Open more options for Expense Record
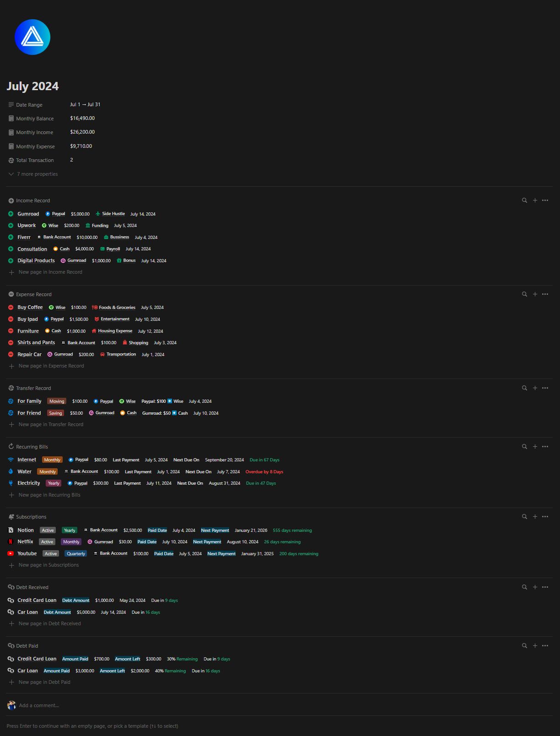 545,294
